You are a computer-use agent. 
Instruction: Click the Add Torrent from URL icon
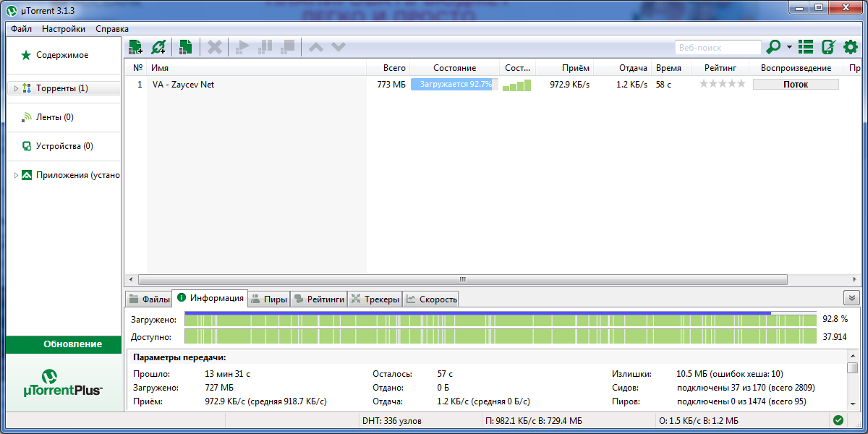(158, 47)
